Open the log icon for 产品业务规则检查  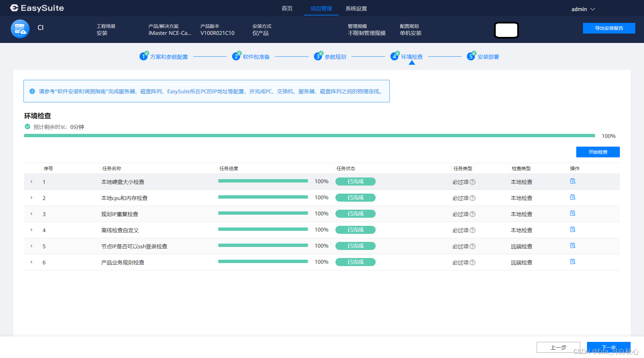[573, 262]
